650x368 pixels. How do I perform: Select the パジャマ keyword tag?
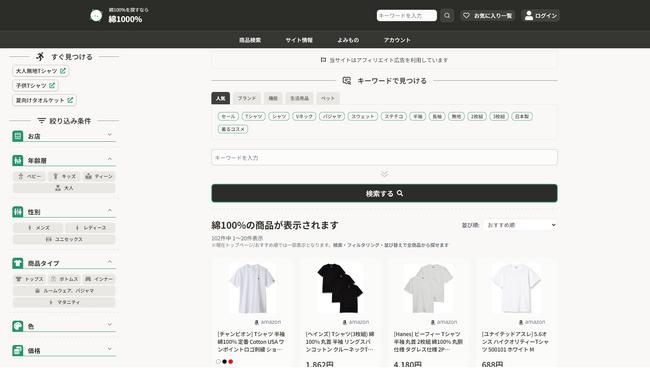332,116
